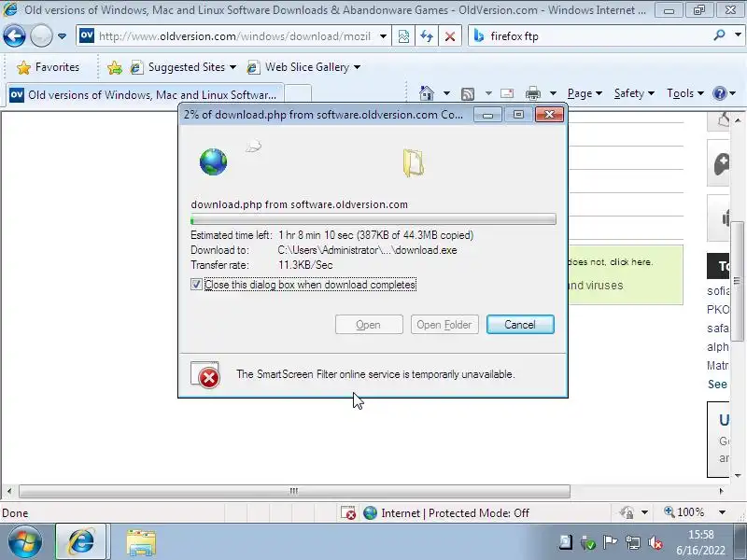Image resolution: width=747 pixels, height=560 pixels.
Task: Click the Help question mark icon
Action: 719,93
